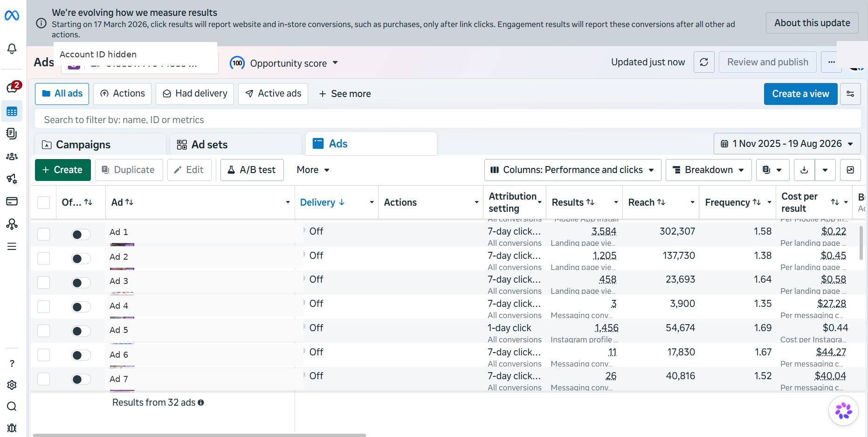Click the horizontal scrollbar at the bottom
Viewport: 868px width, 437px height.
(x=200, y=435)
